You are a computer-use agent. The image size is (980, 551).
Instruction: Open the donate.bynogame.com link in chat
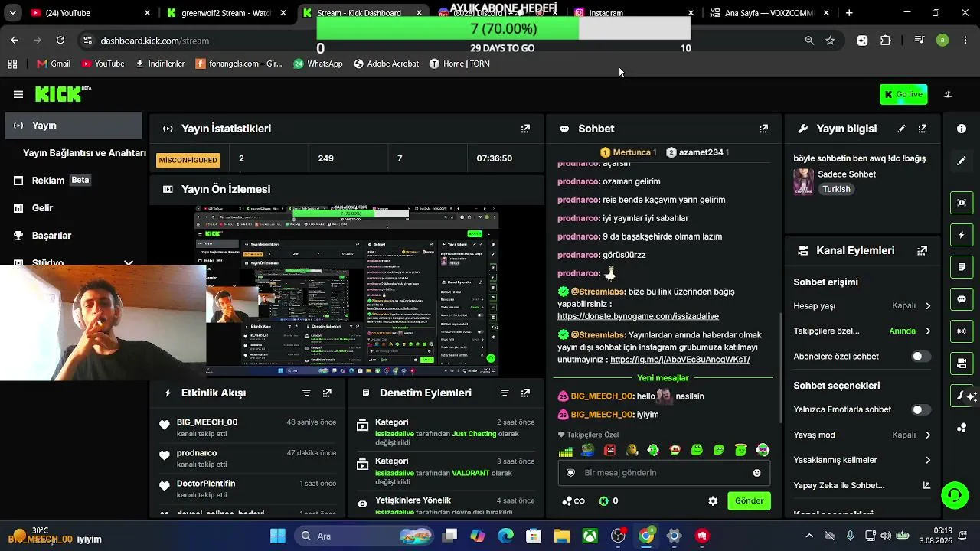[x=638, y=316]
